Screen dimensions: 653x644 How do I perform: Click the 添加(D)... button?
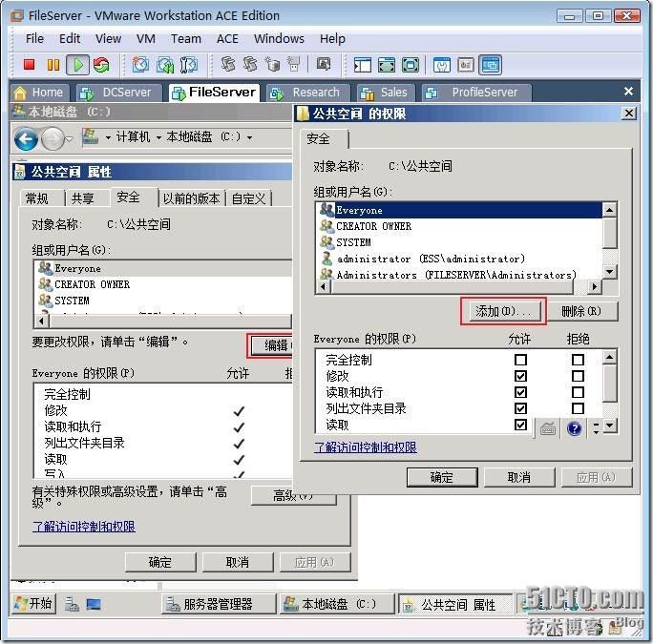coord(503,311)
